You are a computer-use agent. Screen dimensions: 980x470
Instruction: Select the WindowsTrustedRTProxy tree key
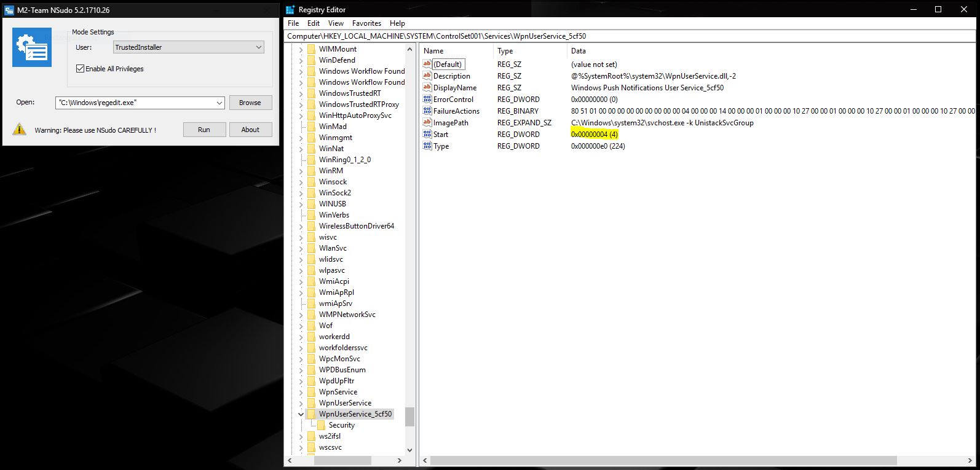click(359, 104)
